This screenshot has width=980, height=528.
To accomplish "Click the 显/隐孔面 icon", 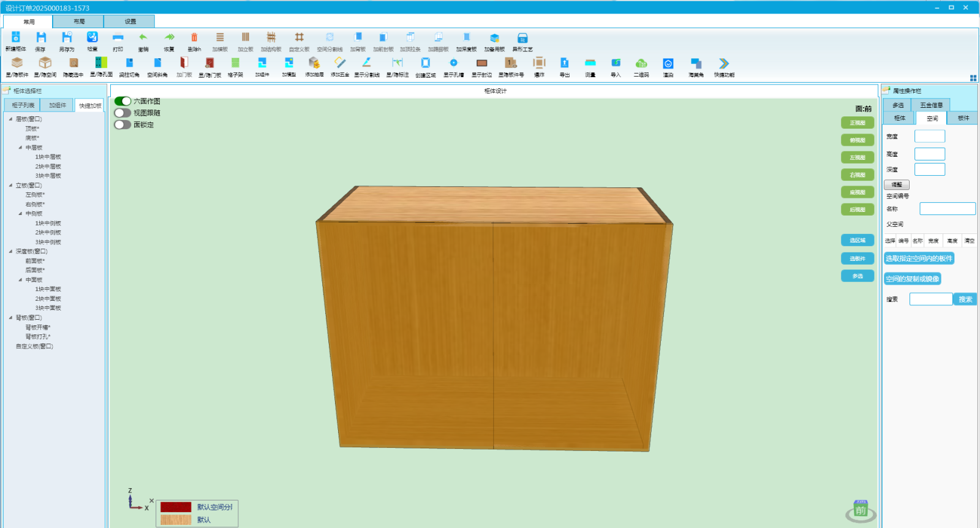I will [x=101, y=62].
